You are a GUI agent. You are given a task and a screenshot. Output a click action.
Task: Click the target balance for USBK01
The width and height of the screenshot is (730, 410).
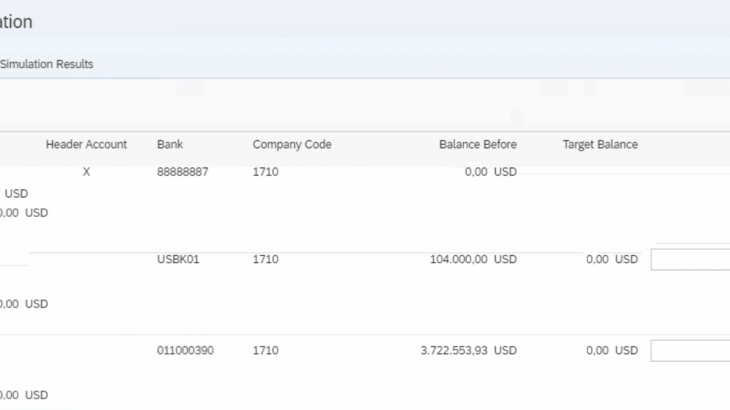pyautogui.click(x=611, y=260)
